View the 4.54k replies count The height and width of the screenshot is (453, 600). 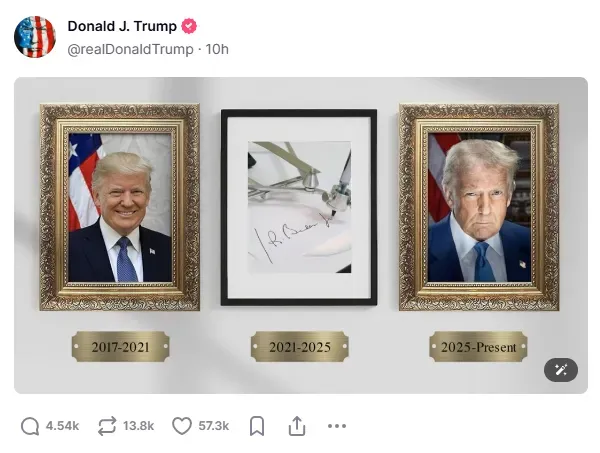(x=62, y=426)
